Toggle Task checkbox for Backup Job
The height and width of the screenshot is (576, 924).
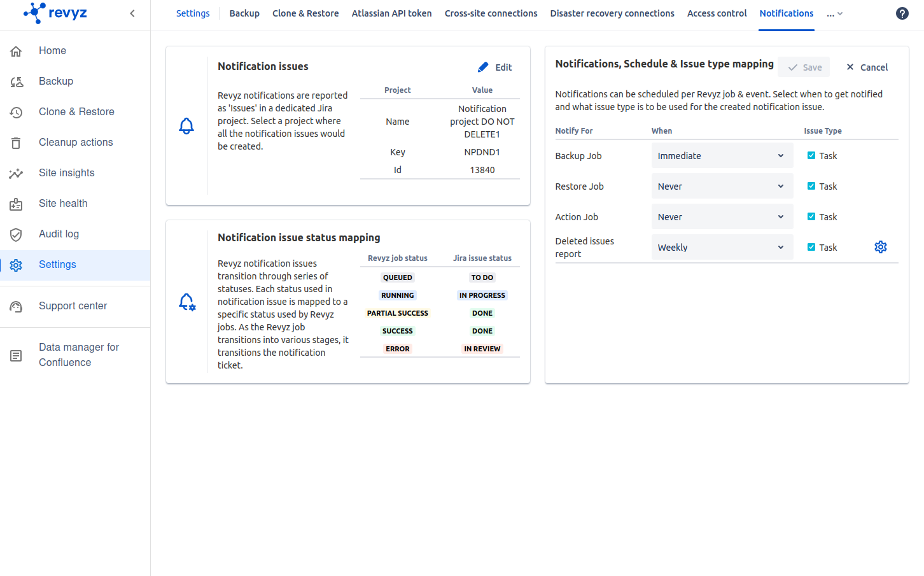point(811,155)
